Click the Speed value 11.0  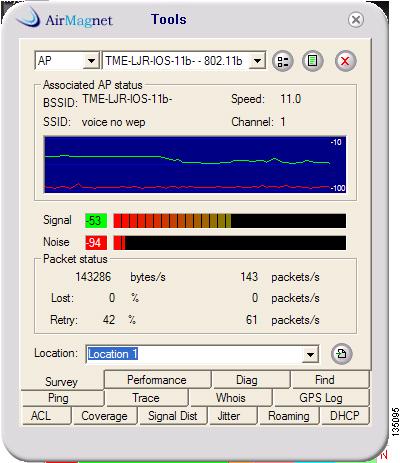[291, 99]
